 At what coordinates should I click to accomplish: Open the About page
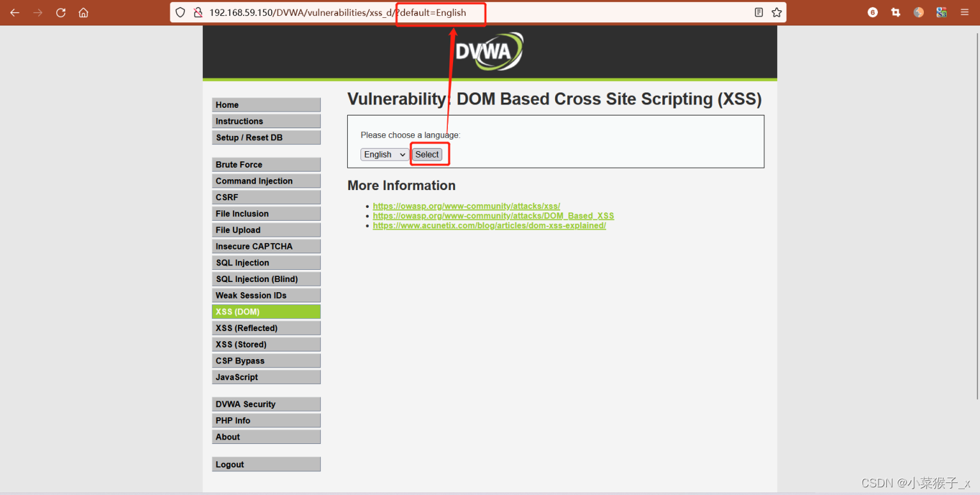266,437
